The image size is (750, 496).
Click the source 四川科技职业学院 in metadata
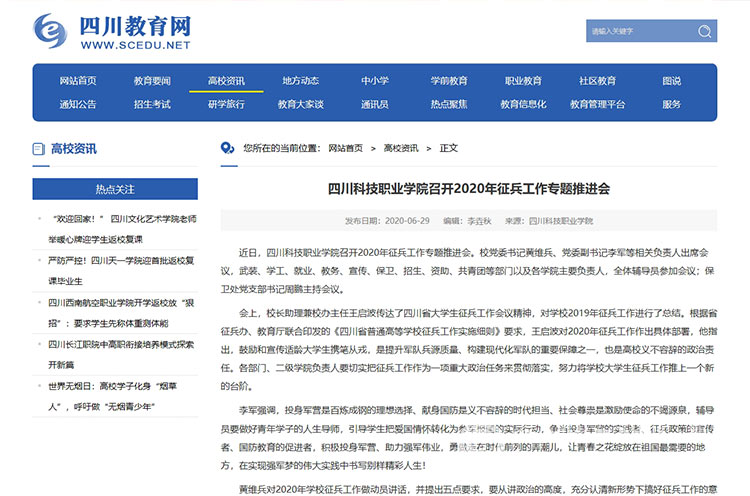(x=561, y=221)
